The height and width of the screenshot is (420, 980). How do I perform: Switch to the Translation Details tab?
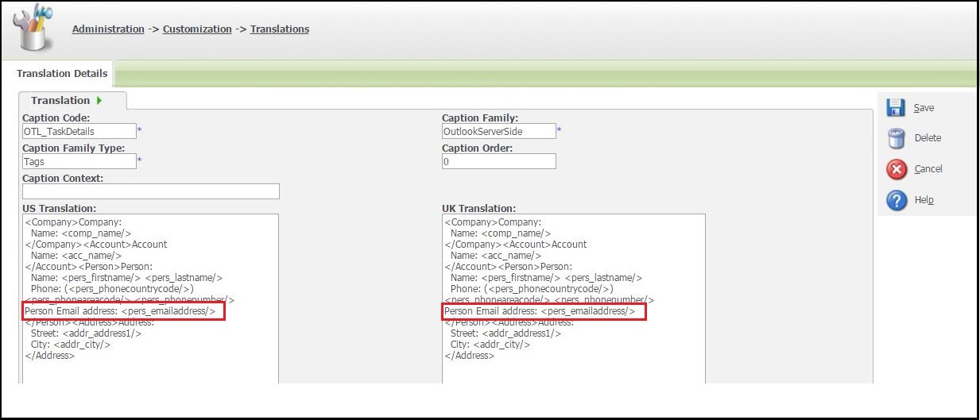pos(62,73)
